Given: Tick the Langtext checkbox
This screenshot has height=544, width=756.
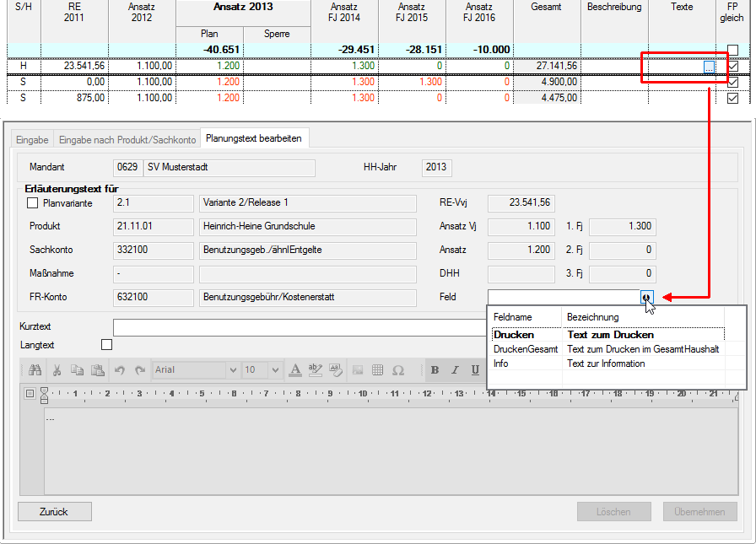Looking at the screenshot, I should (106, 344).
